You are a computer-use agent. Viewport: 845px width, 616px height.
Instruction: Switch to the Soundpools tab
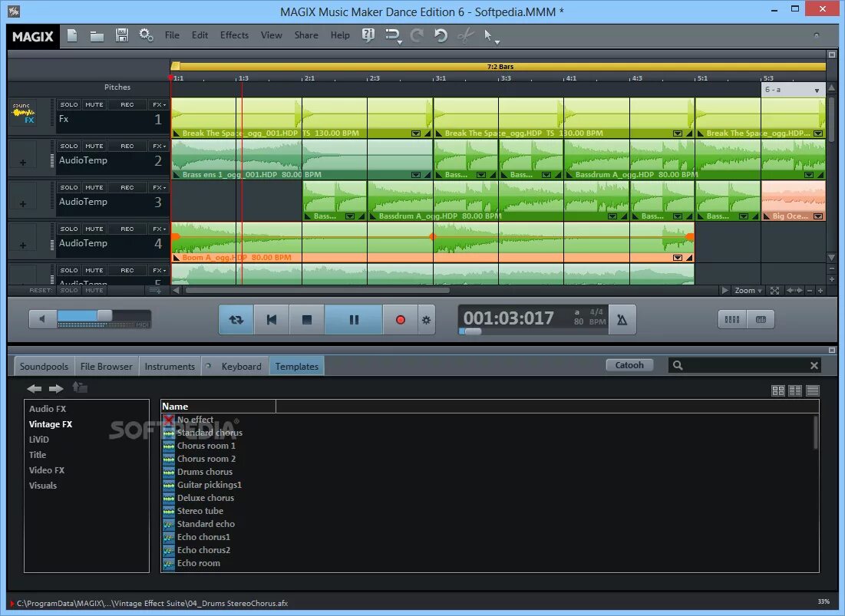click(45, 366)
